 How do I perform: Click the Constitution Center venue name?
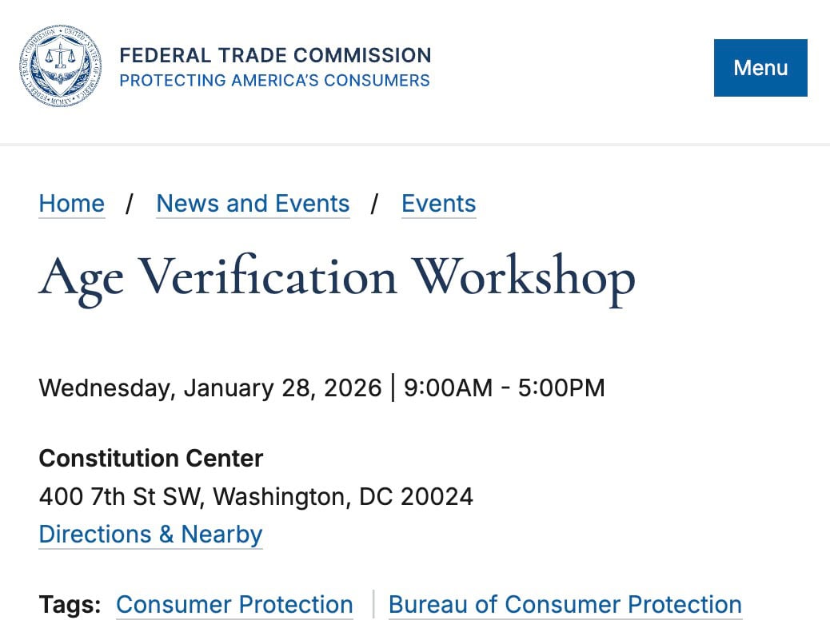[150, 459]
